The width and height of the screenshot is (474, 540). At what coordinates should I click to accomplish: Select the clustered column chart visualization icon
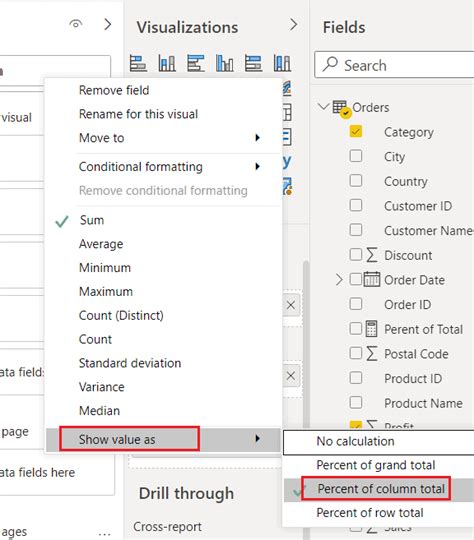225,63
